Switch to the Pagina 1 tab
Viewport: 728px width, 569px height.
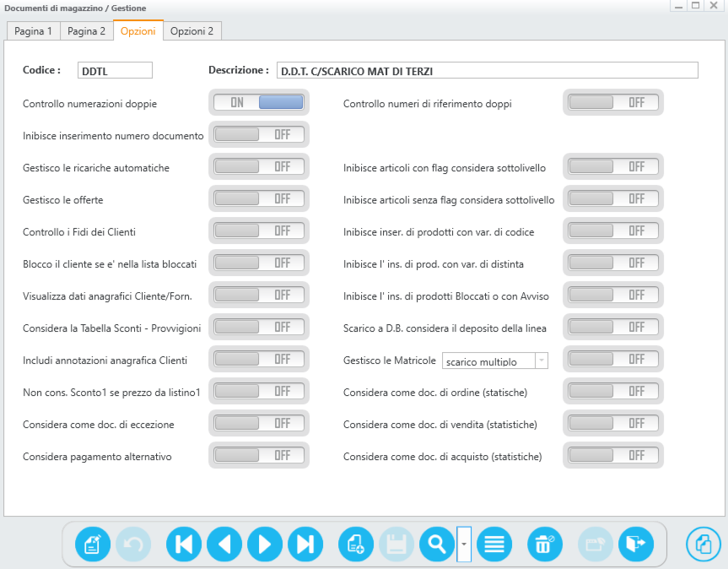click(34, 31)
